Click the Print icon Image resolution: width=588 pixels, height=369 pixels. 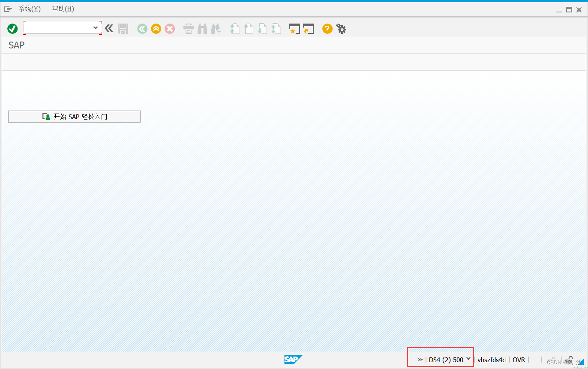pyautogui.click(x=189, y=29)
